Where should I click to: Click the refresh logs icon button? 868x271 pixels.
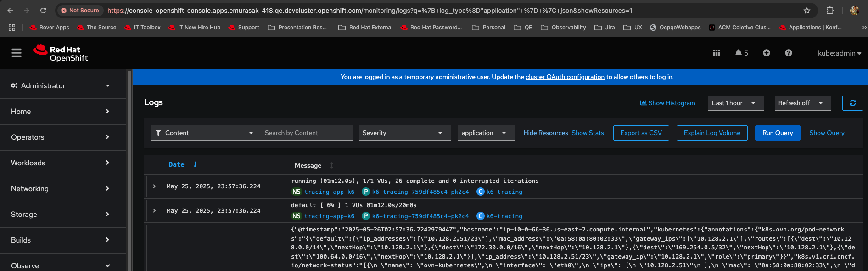point(852,103)
